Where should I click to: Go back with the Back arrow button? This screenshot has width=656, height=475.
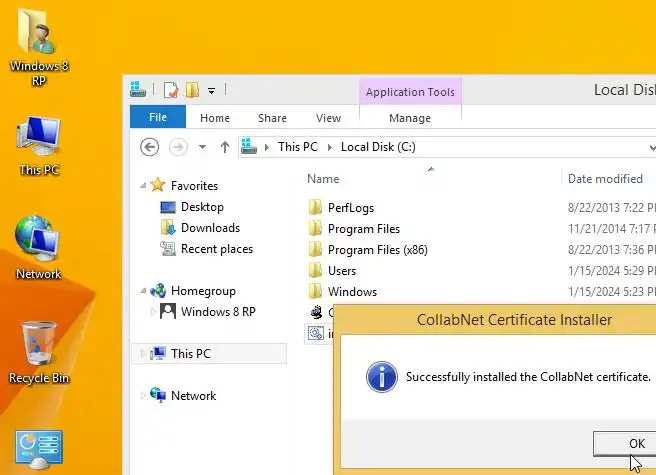pyautogui.click(x=149, y=147)
